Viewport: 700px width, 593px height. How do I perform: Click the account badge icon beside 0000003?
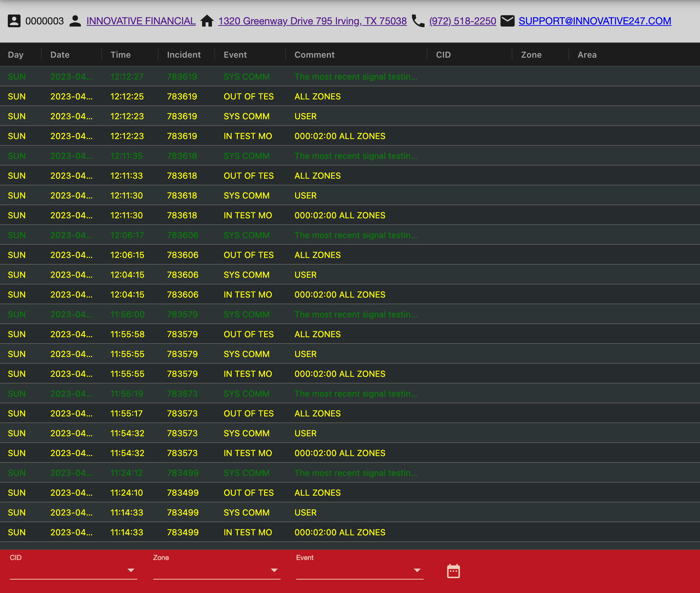coord(14,21)
